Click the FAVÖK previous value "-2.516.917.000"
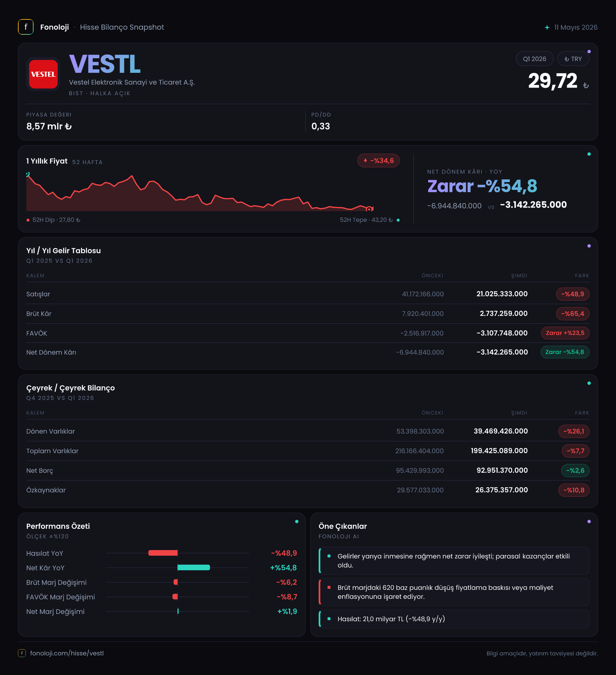 [422, 333]
